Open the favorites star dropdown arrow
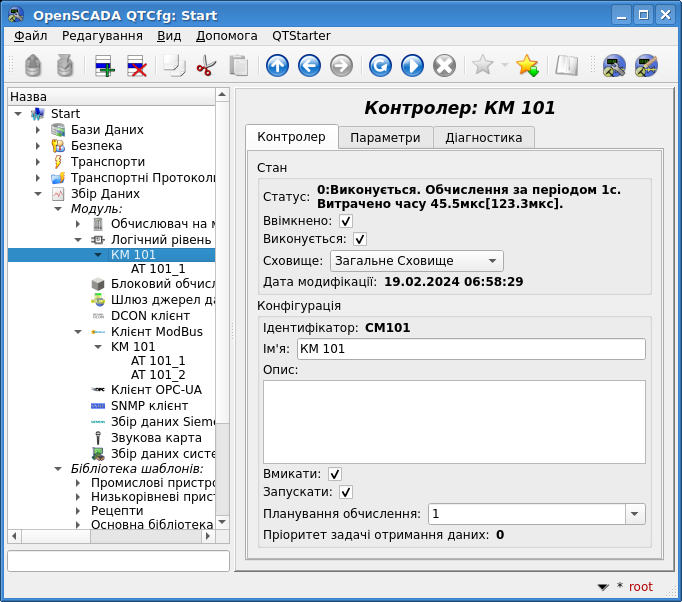682x602 pixels. (x=505, y=65)
